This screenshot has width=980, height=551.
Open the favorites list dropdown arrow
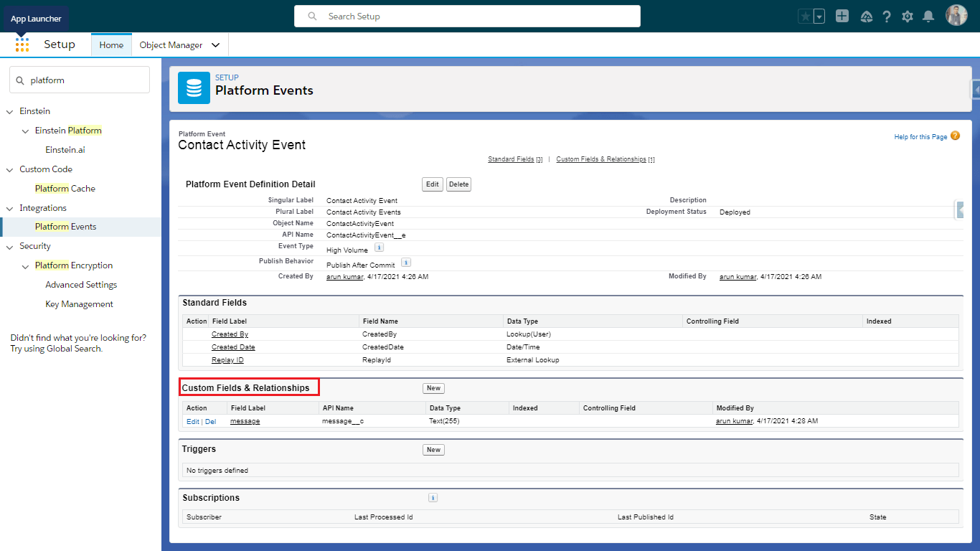coord(819,16)
